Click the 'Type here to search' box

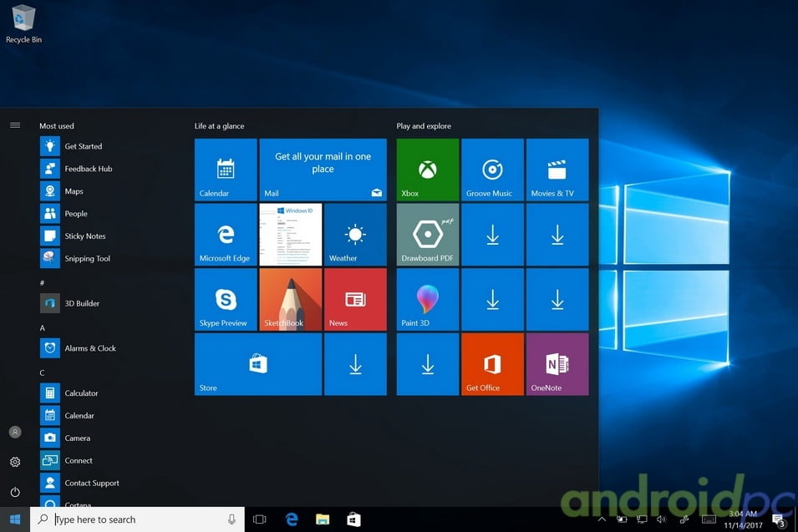point(137,519)
